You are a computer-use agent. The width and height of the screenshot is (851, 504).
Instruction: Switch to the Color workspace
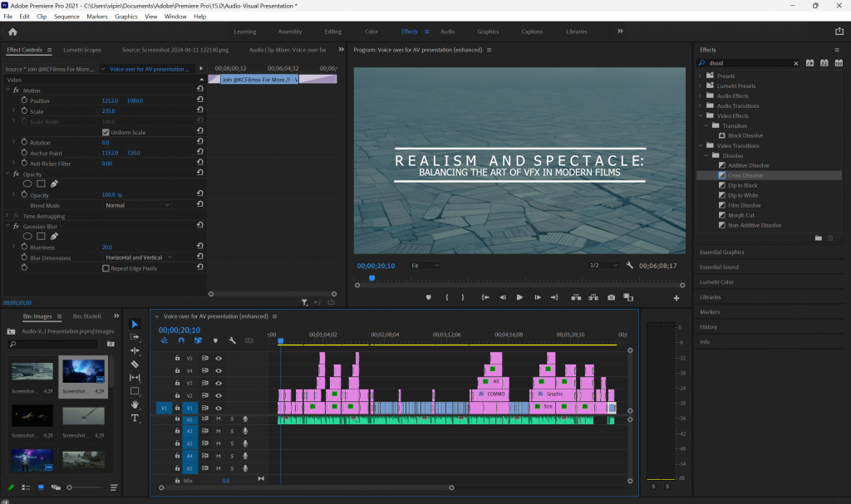point(371,32)
